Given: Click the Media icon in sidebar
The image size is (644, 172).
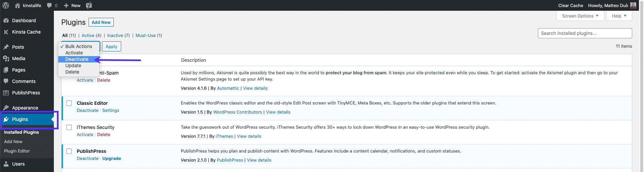Looking at the screenshot, I should (6, 58).
